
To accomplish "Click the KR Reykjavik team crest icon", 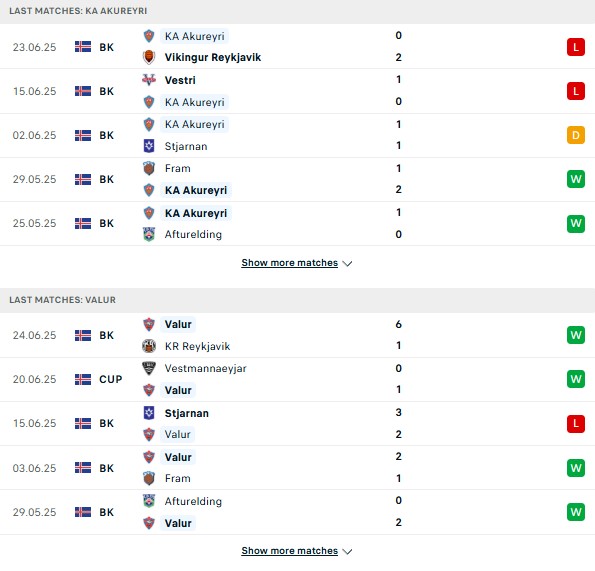I will 149,346.
